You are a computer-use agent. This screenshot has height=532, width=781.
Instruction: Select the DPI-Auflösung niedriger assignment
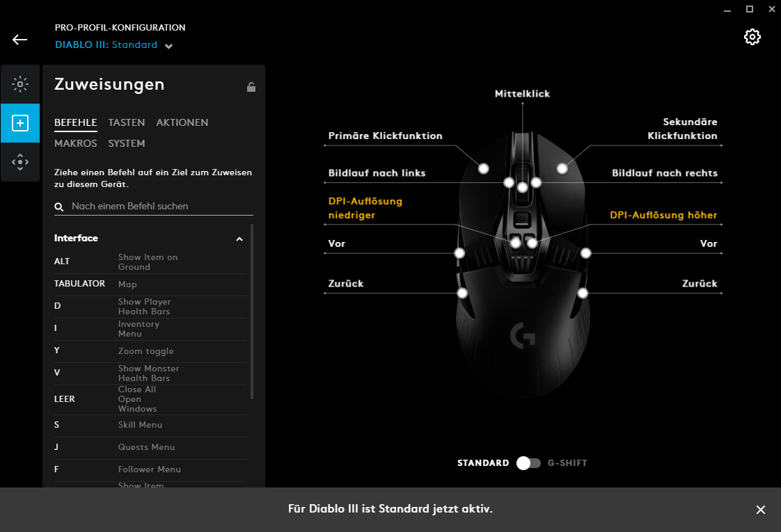click(365, 208)
